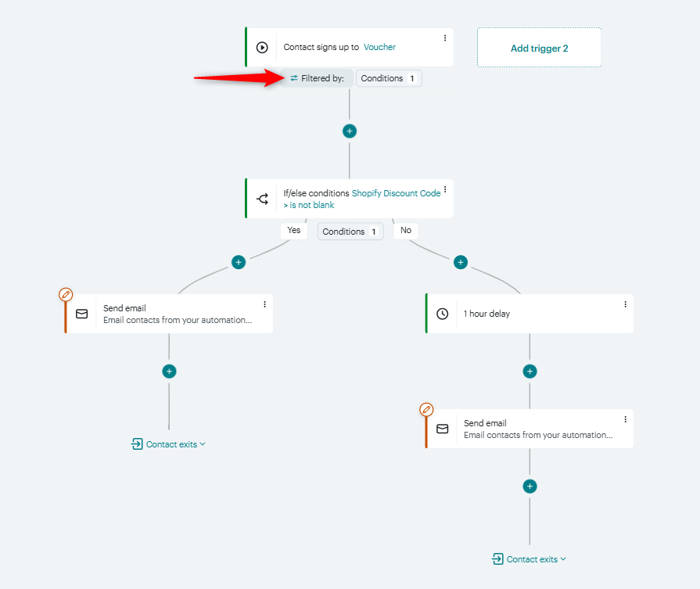Click the play icon on the trigger block
The image size is (700, 589).
click(263, 47)
